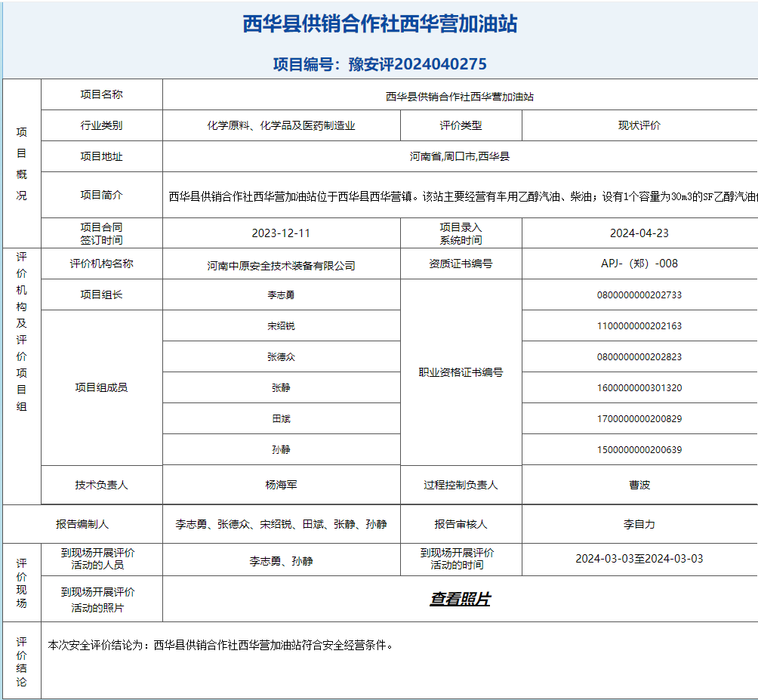Click the page heading 西华县供销合作社西华营加油站

coord(380,23)
